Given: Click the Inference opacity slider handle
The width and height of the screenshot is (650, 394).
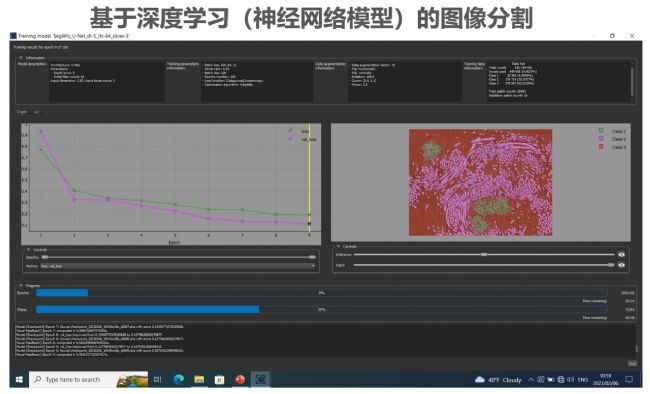Looking at the screenshot, I should [484, 255].
